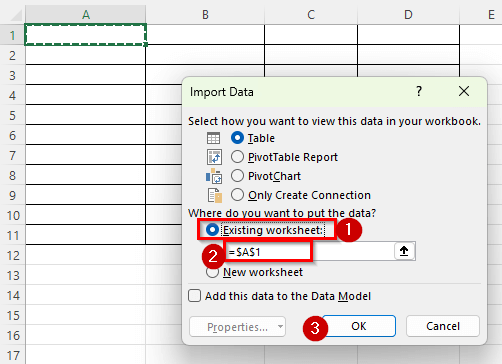Click cell A1 in the worksheet
Screen dimensions: 502x364
point(86,34)
